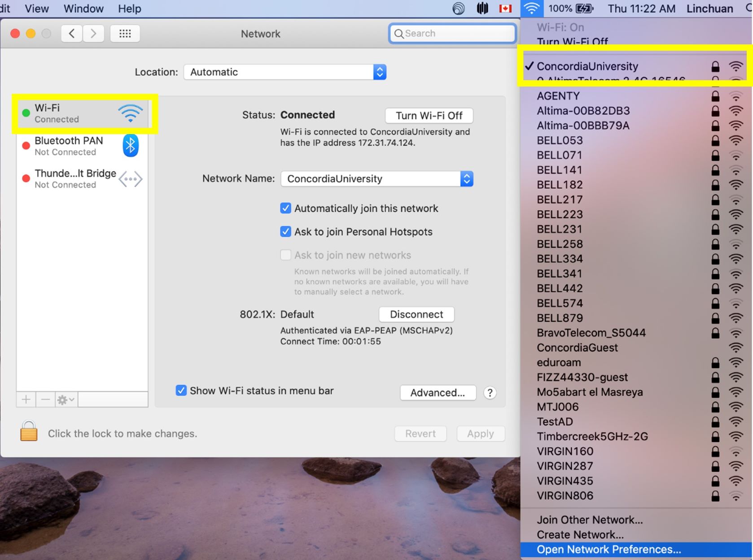Viewport: 753px width, 560px height.
Task: Click lock icon beside MTJ006 network
Action: tap(715, 407)
